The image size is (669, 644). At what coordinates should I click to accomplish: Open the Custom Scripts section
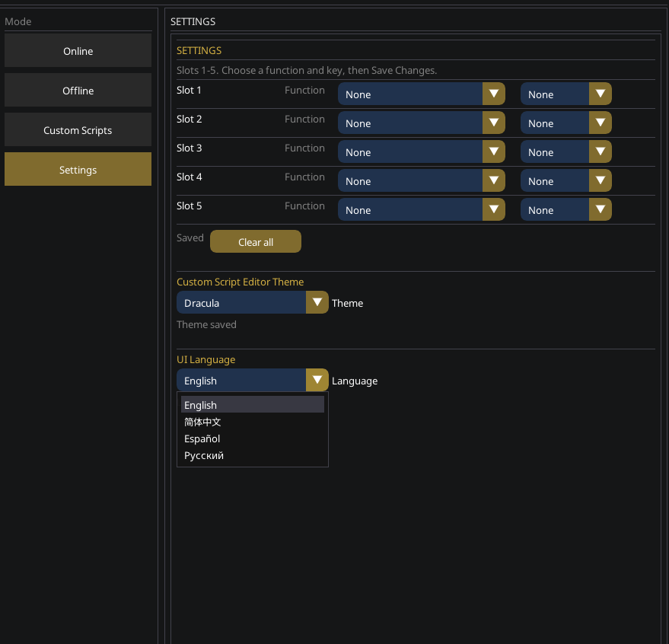click(78, 129)
